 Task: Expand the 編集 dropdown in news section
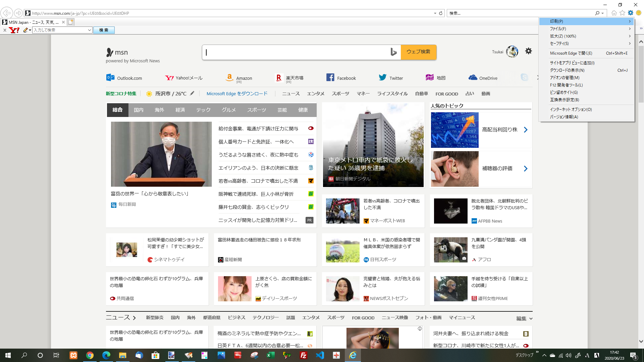(524, 318)
